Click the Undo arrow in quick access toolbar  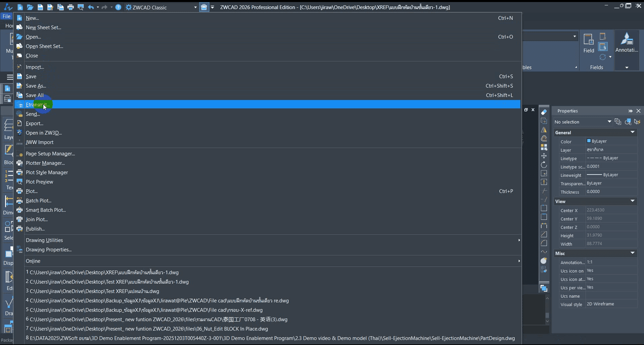(91, 7)
